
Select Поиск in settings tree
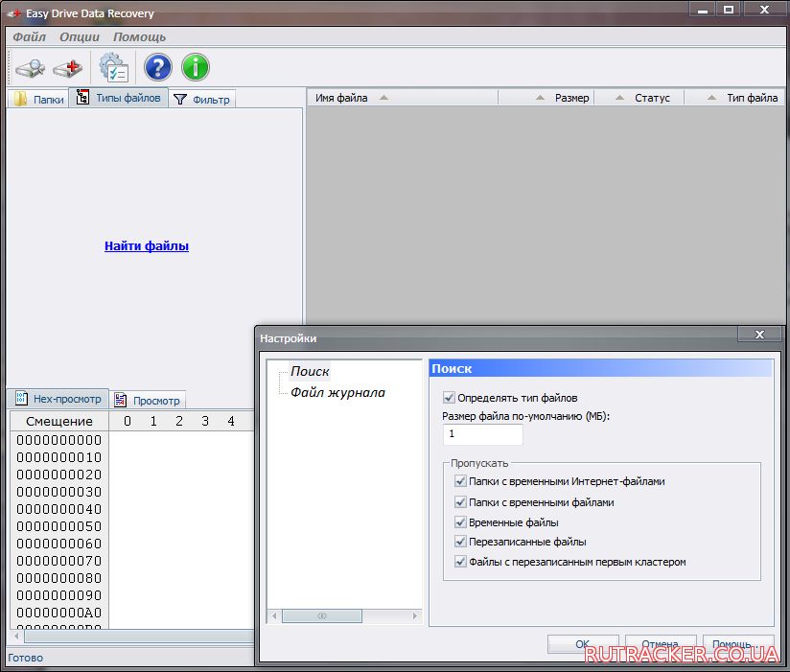click(310, 371)
